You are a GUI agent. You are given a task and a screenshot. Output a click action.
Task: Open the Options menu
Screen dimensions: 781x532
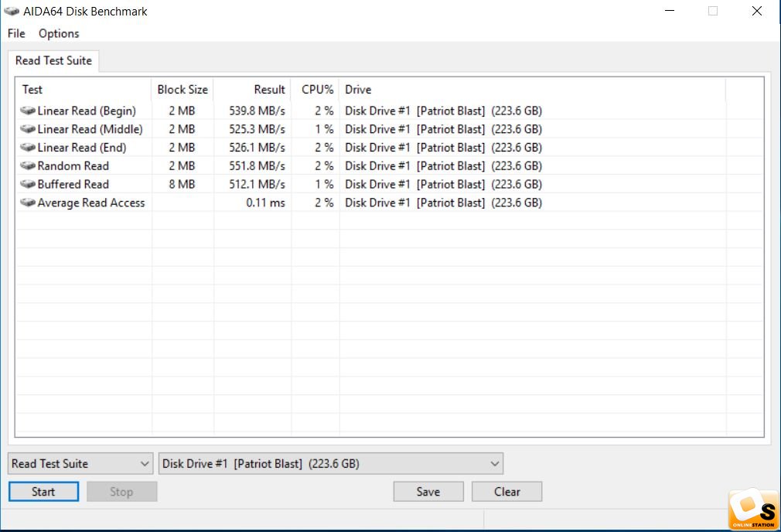(x=59, y=33)
